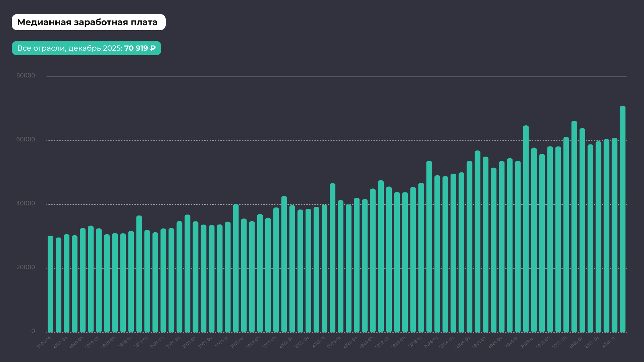
Task: Click the December 2022 peak bar
Action: click(332, 258)
